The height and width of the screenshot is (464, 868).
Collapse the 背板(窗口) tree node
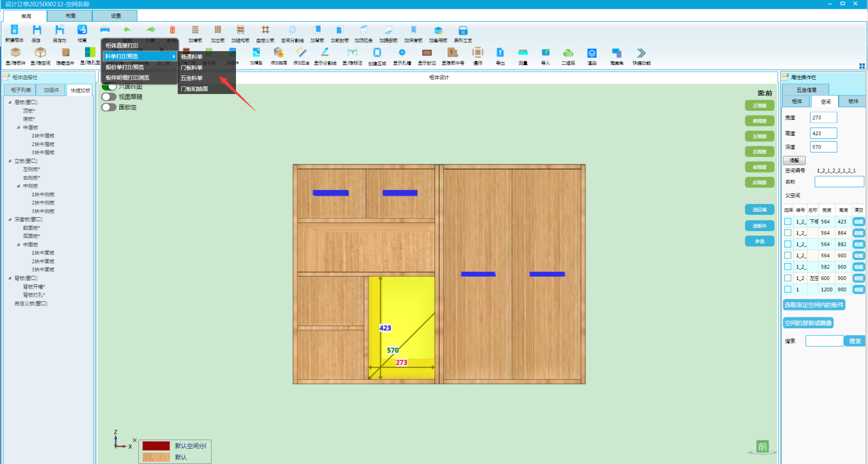[x=10, y=278]
